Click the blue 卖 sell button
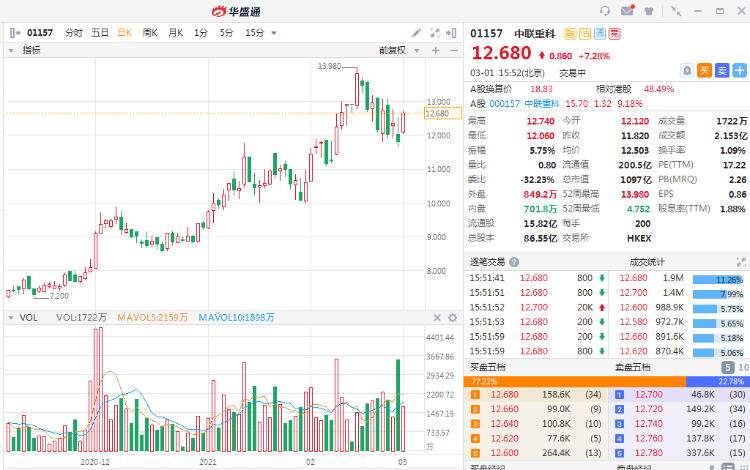 coord(722,71)
